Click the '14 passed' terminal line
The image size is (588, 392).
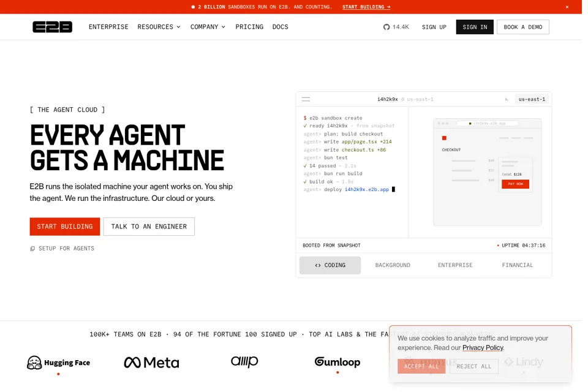point(330,166)
